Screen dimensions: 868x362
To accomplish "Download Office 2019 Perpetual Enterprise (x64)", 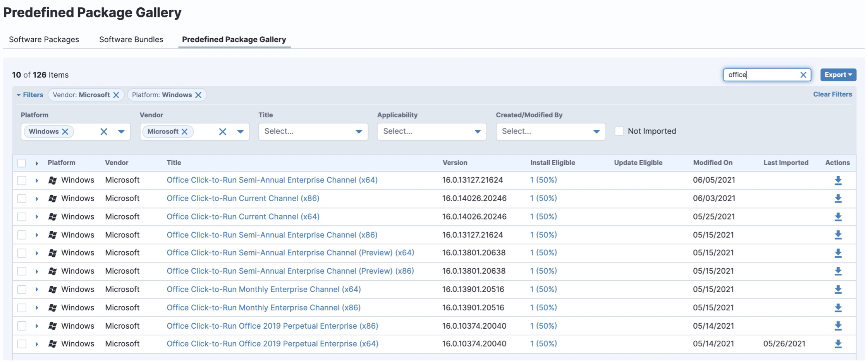I will (x=838, y=344).
